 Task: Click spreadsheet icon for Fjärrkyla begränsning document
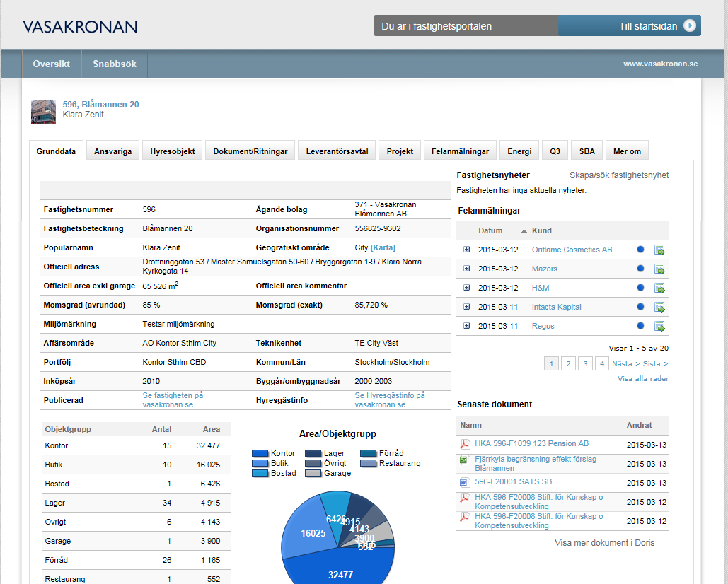[463, 460]
